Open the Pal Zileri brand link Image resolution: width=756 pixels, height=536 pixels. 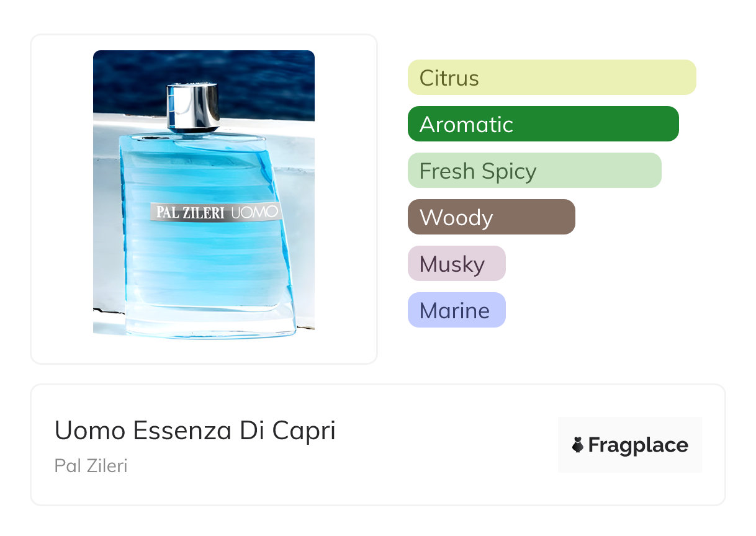[91, 465]
